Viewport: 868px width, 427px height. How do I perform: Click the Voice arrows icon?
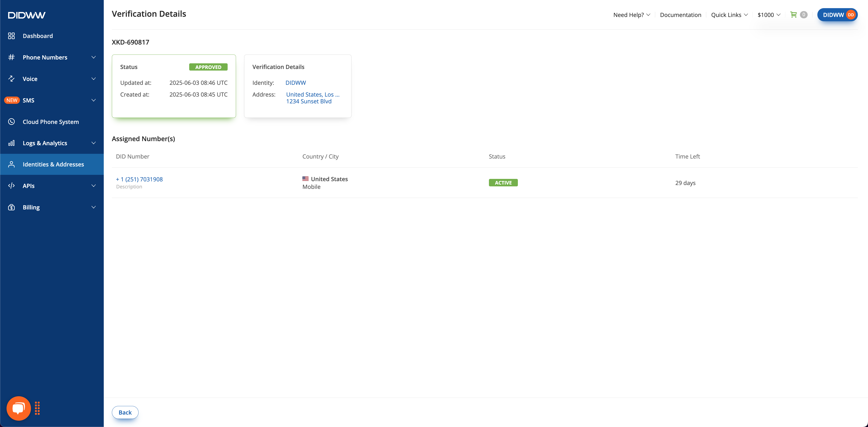(x=12, y=78)
